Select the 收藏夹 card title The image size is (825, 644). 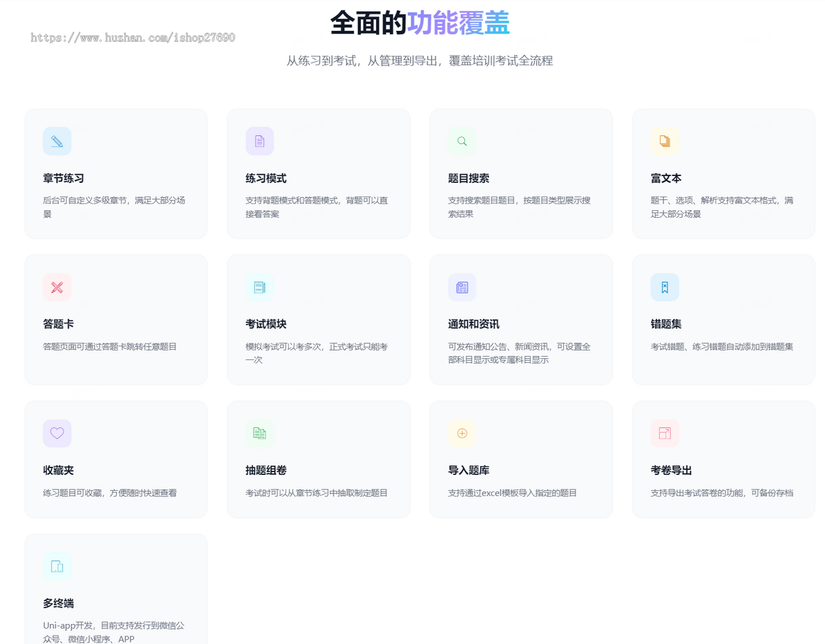point(58,470)
